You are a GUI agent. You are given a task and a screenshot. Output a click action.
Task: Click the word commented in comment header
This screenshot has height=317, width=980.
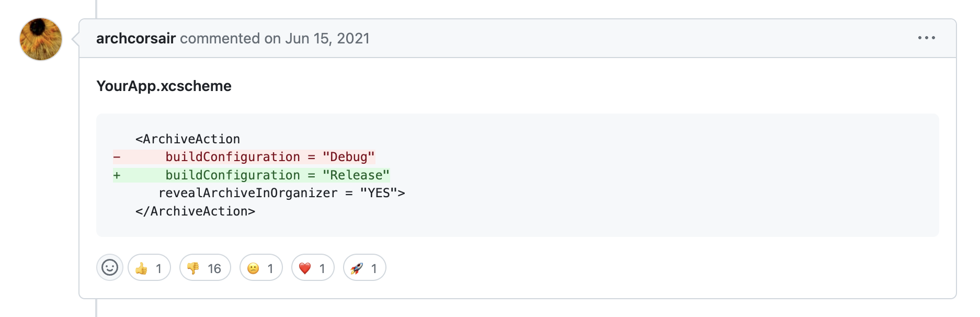[x=220, y=39]
